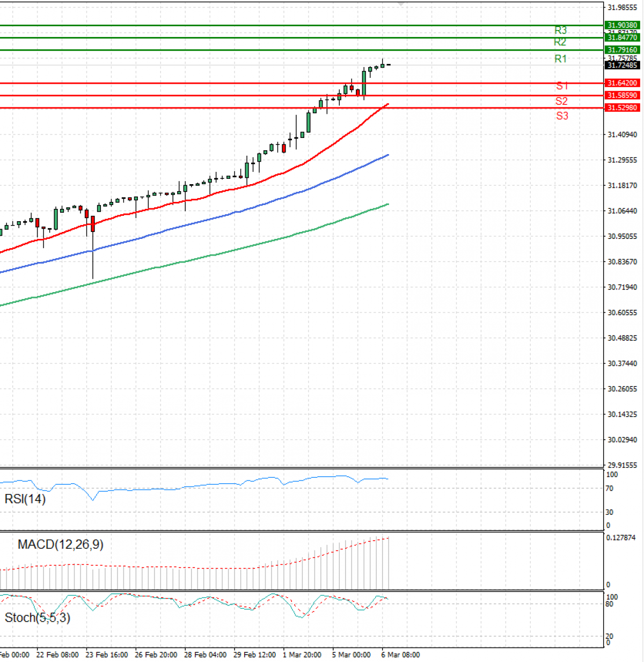The image size is (644, 662).
Task: Click the RSI(14) indicator label
Action: 25,499
